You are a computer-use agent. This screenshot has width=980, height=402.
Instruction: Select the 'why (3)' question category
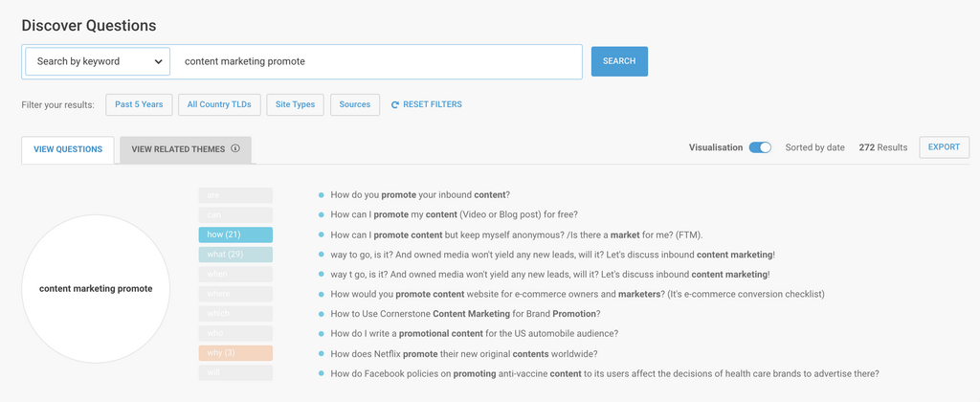235,353
